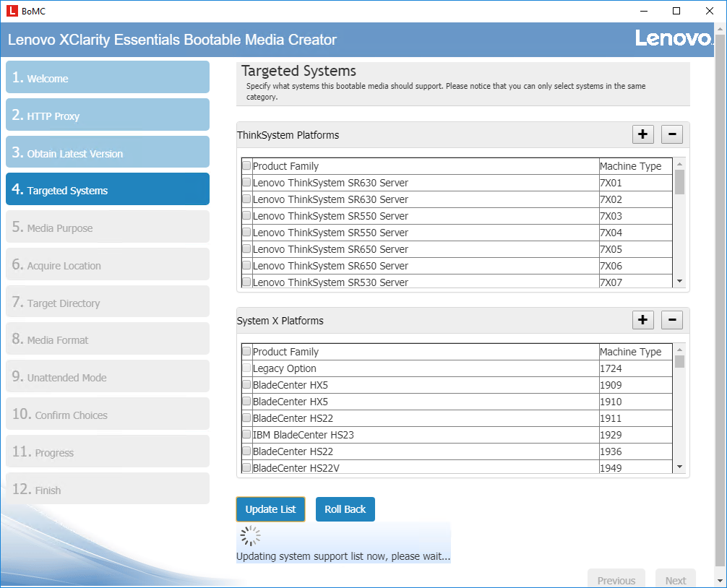Tick the BladeCenter HS22V 1949 checkbox

click(x=246, y=467)
